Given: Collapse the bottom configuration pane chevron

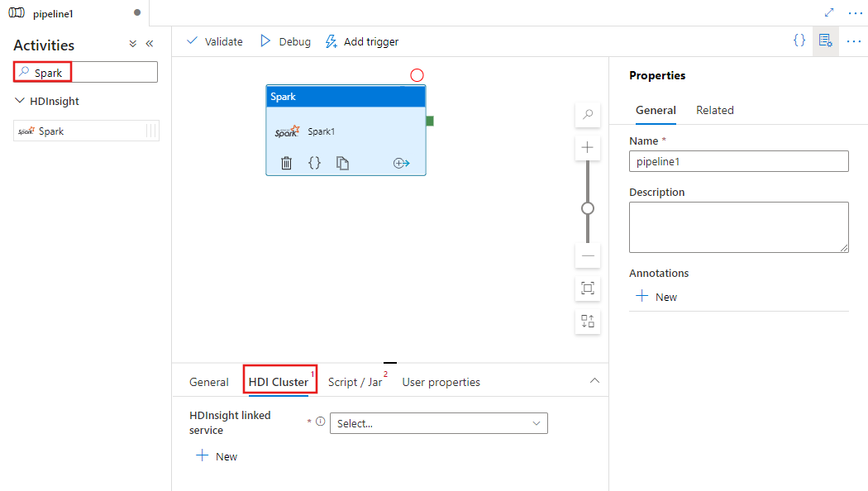Looking at the screenshot, I should pos(594,381).
